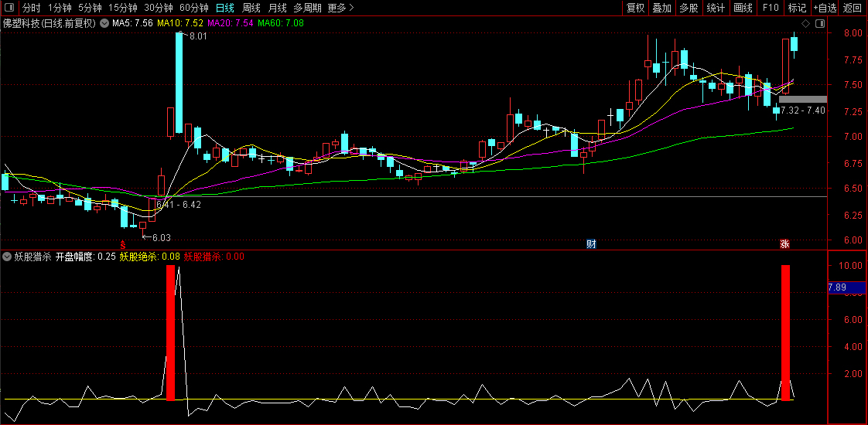Click the red S signal marker
This screenshot has height=425, width=868.
(122, 244)
